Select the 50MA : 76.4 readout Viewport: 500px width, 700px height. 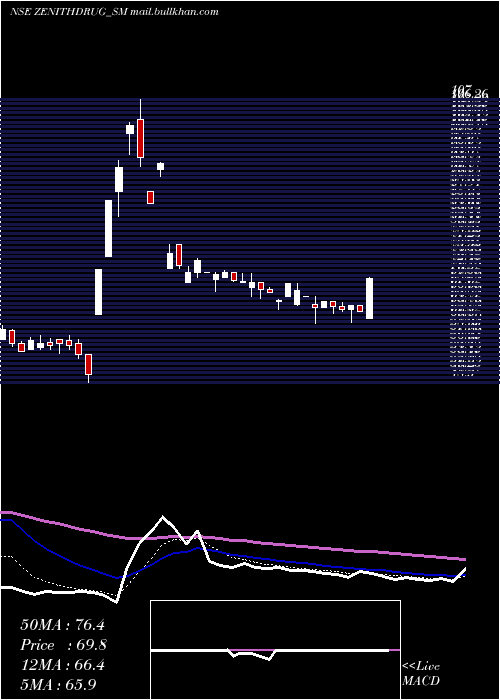pyautogui.click(x=62, y=625)
